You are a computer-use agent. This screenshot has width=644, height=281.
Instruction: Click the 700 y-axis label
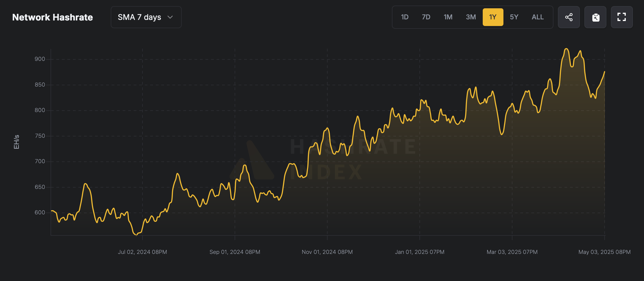pos(40,161)
